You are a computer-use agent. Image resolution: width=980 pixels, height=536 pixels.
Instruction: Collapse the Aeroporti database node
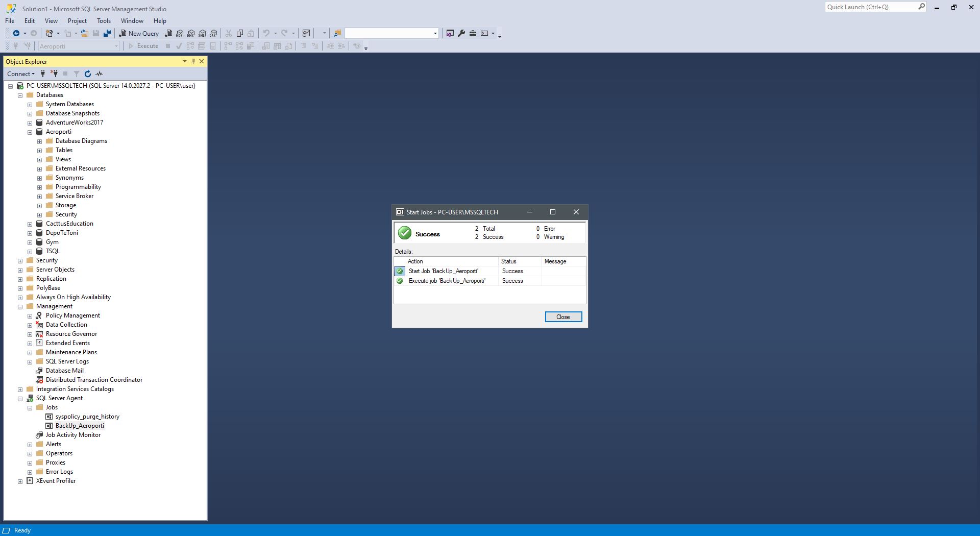point(30,132)
